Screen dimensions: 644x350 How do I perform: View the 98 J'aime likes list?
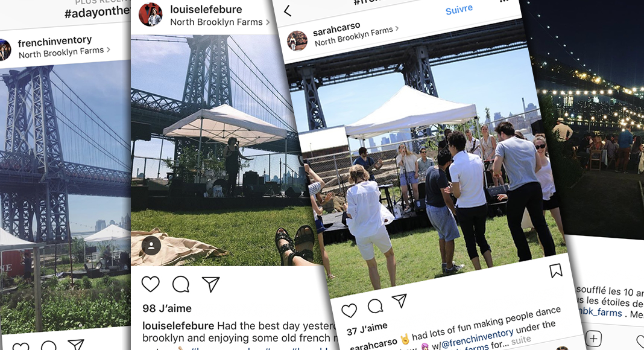[167, 308]
